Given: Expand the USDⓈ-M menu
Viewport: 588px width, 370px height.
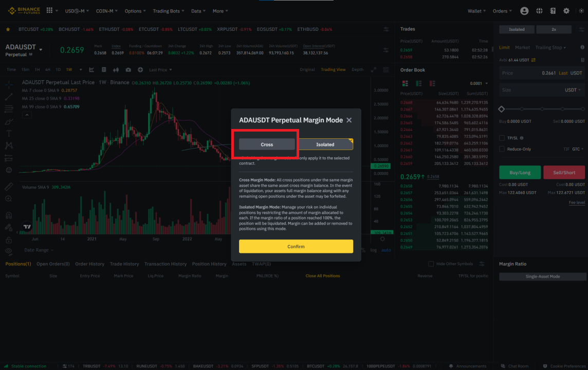Looking at the screenshot, I should pos(77,11).
